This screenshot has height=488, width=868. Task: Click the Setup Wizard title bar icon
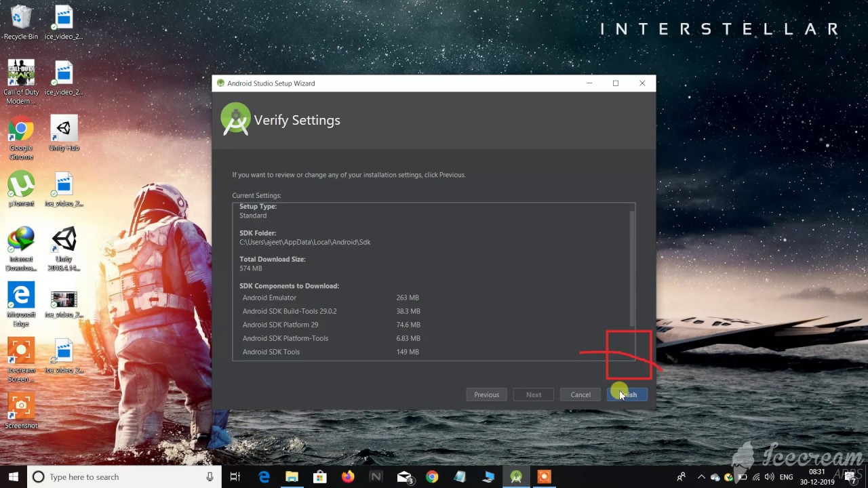pyautogui.click(x=220, y=83)
